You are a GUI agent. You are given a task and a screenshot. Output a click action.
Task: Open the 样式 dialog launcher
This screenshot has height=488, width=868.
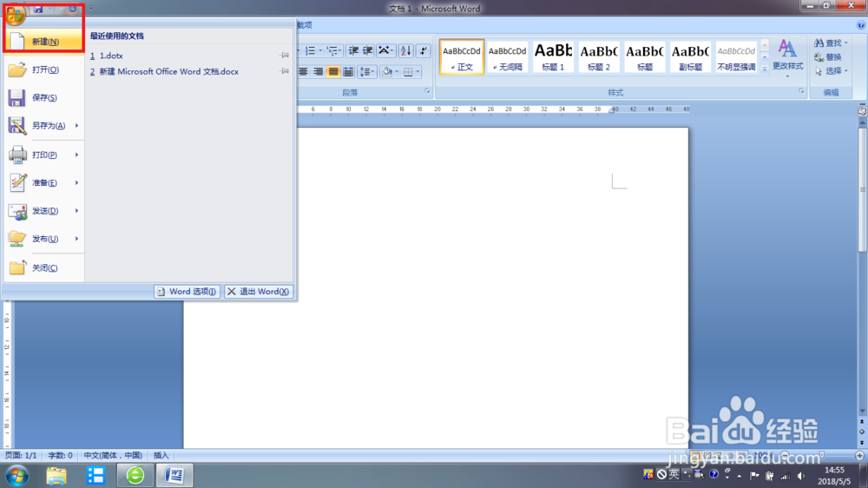click(801, 91)
